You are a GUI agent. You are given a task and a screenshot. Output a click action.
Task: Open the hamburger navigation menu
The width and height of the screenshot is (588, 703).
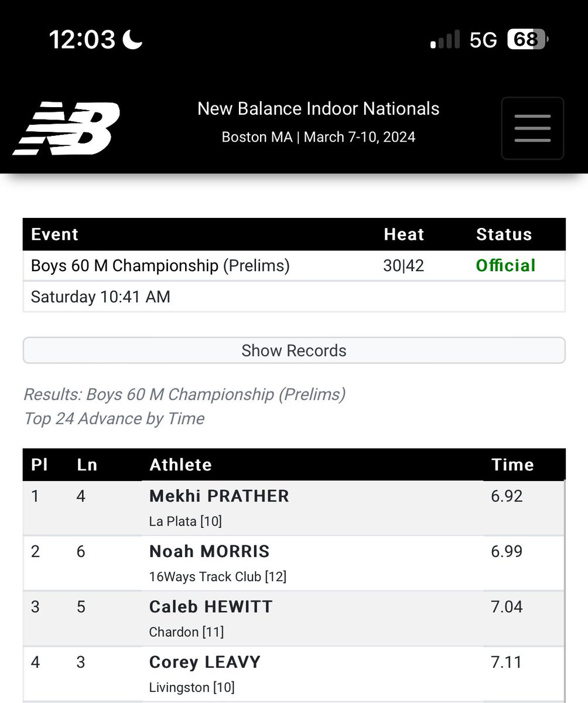pos(532,128)
